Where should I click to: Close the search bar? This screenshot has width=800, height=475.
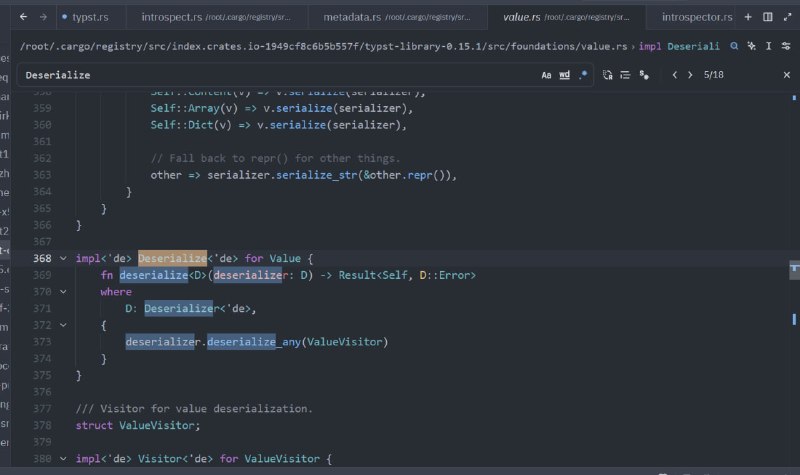(x=787, y=75)
